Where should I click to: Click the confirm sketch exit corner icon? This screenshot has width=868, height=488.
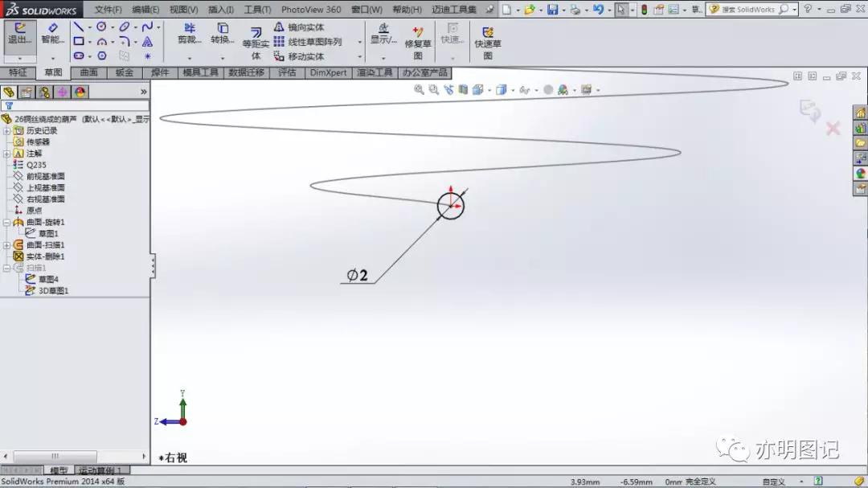(810, 109)
